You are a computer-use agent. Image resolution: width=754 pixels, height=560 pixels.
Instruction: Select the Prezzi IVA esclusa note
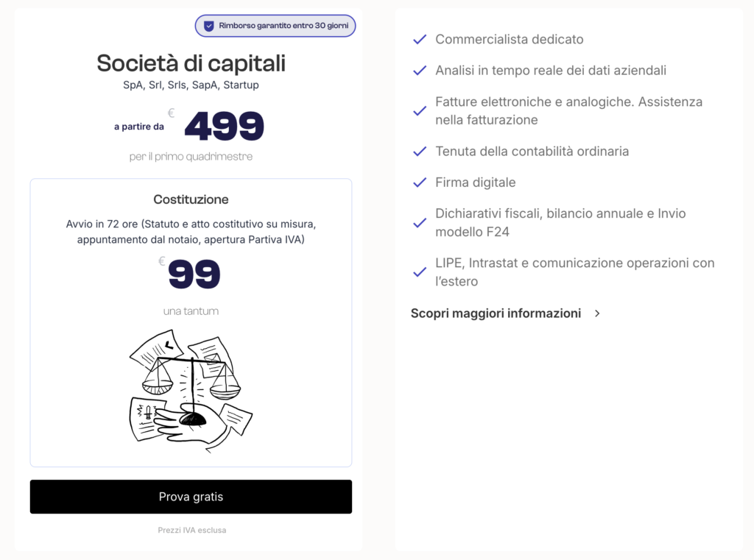[191, 530]
